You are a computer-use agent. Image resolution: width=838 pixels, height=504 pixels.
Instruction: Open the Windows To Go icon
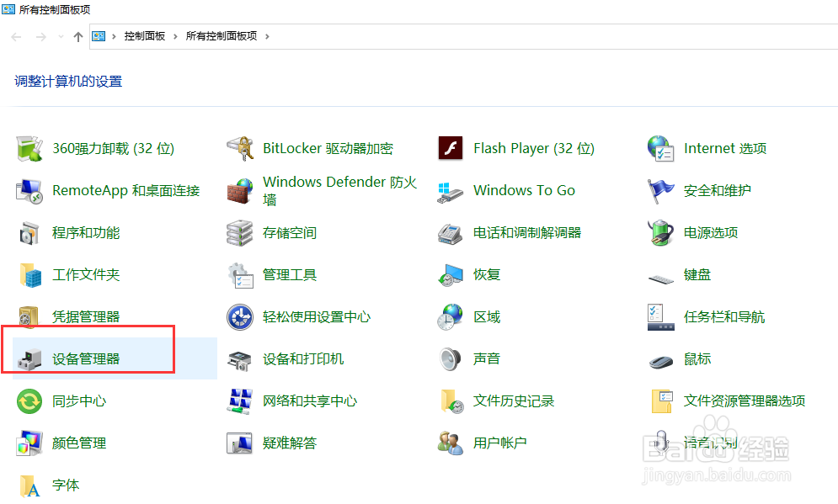(451, 192)
